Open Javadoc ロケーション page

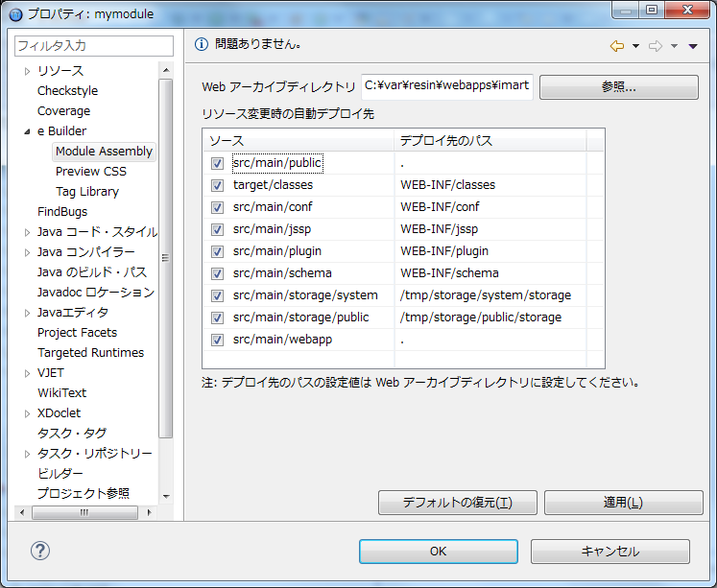tap(96, 293)
